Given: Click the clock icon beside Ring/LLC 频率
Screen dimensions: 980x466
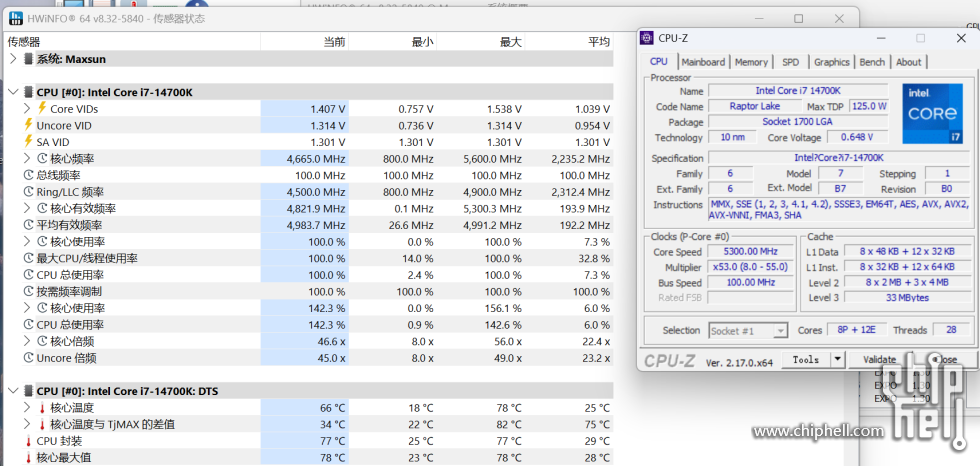Looking at the screenshot, I should click(28, 192).
